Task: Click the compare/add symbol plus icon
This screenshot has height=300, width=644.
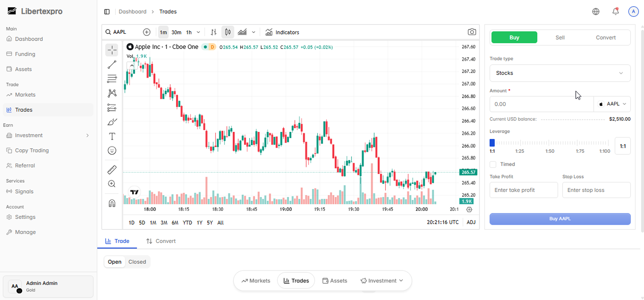Action: [x=147, y=32]
